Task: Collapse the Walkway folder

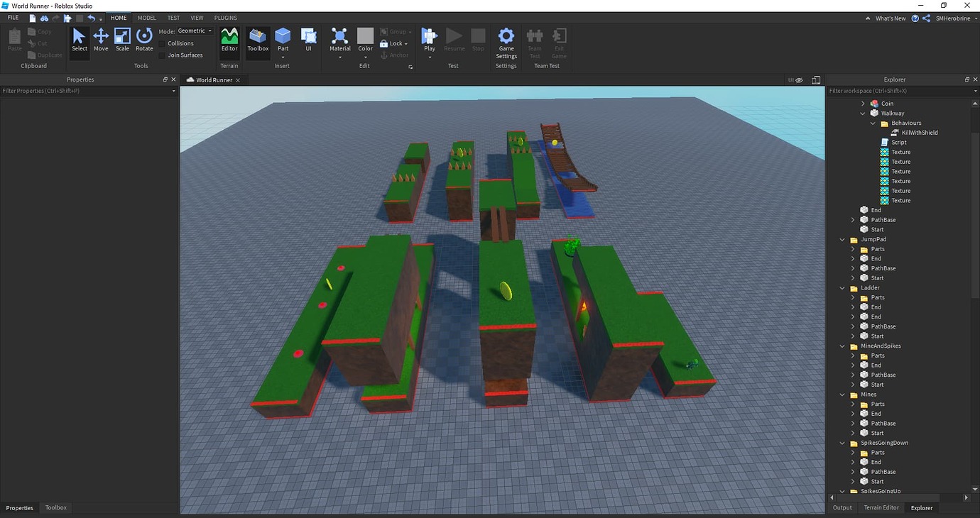Action: point(864,113)
